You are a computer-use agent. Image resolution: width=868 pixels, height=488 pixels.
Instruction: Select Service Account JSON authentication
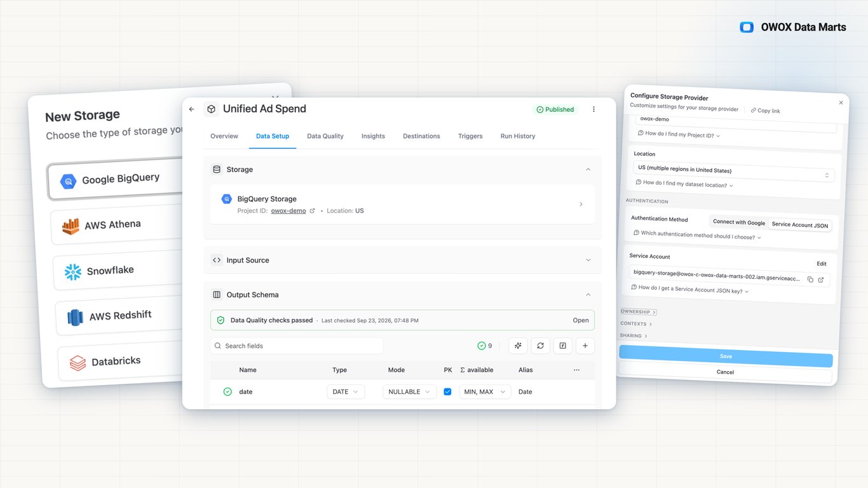tap(799, 225)
